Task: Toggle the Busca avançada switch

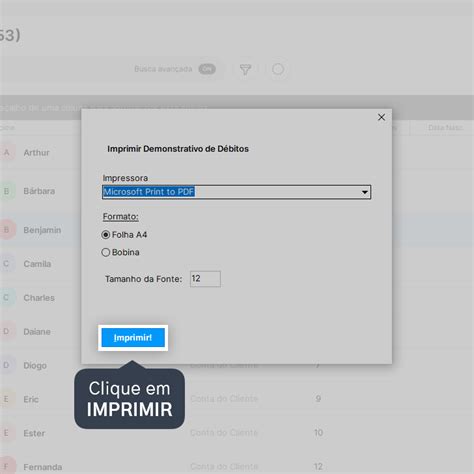Action: tap(207, 69)
